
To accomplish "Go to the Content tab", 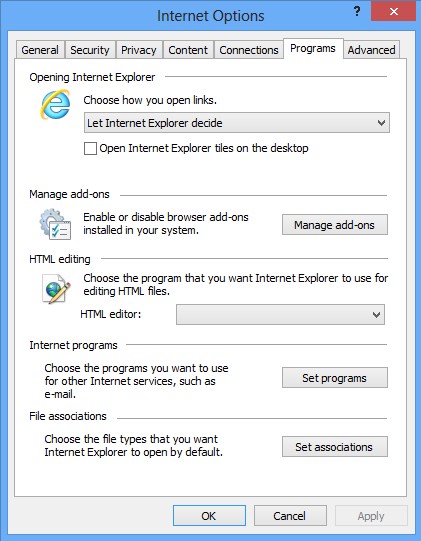I will click(x=188, y=50).
